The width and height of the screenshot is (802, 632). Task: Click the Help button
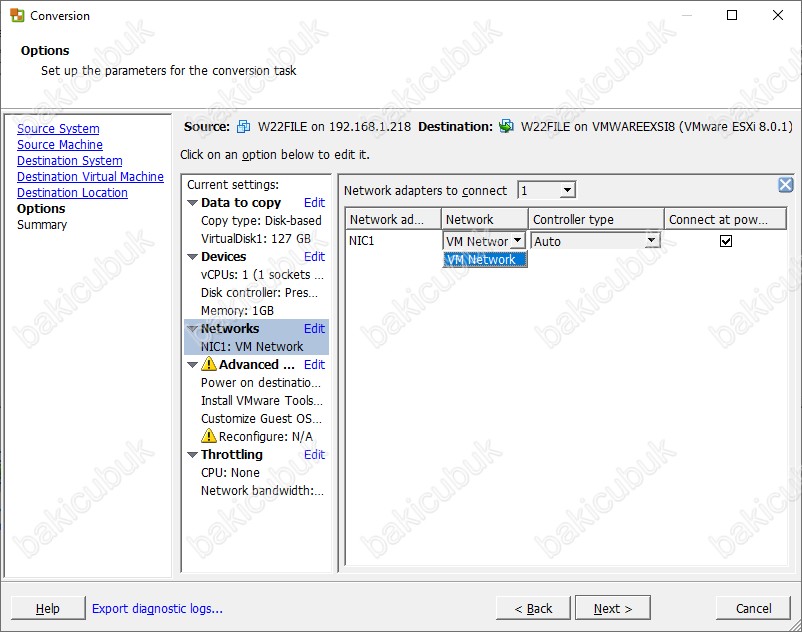point(48,608)
